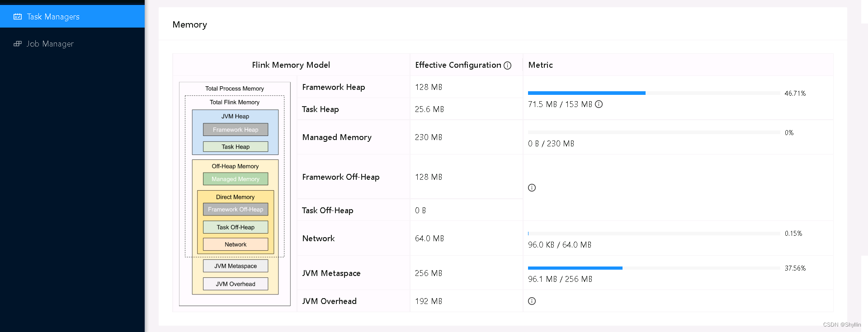Click the Effective Configuration column header
868x332 pixels.
point(458,65)
